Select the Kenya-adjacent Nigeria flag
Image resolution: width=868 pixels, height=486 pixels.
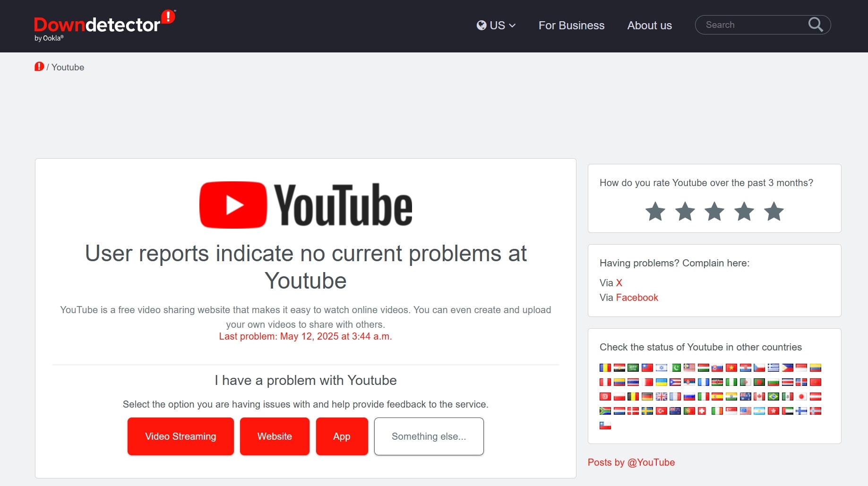point(731,382)
